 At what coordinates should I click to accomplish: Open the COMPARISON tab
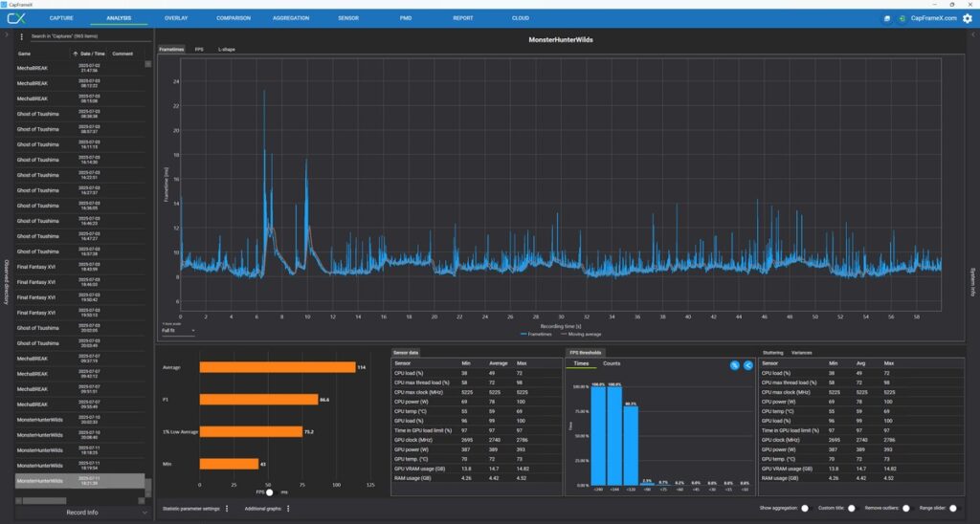click(234, 18)
